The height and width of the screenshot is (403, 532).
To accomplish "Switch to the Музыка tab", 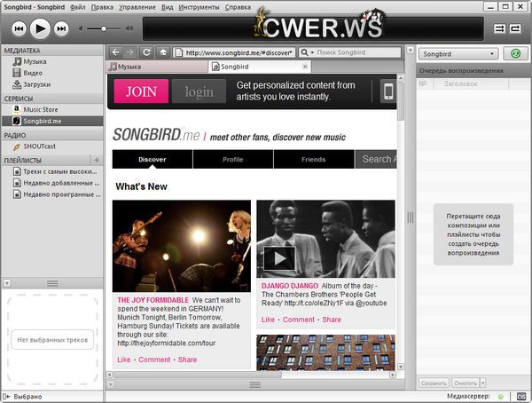I will coord(157,67).
